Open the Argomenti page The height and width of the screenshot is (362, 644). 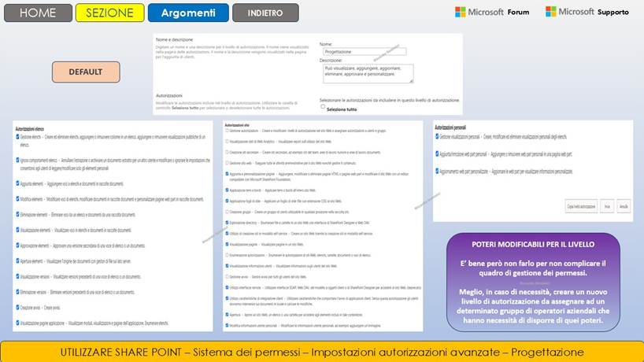tap(188, 13)
